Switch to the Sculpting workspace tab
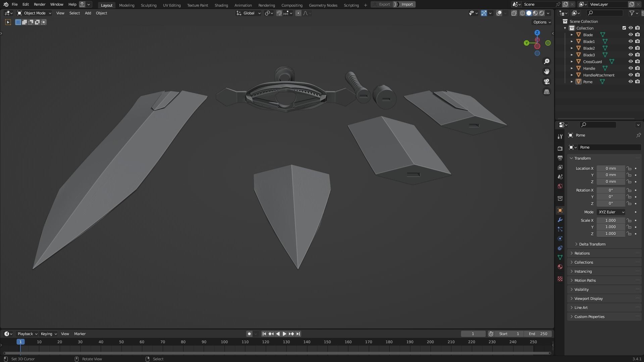Viewport: 644px width, 362px height. coord(149,5)
